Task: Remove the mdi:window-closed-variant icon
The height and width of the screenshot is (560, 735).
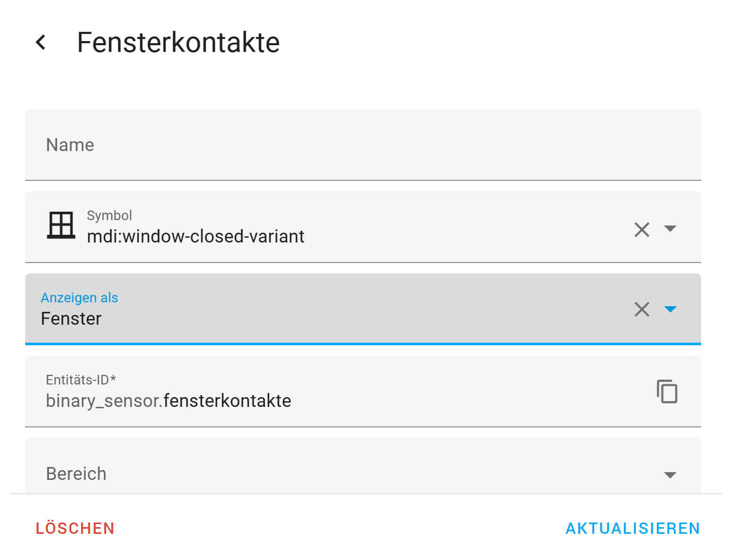Action: (641, 230)
